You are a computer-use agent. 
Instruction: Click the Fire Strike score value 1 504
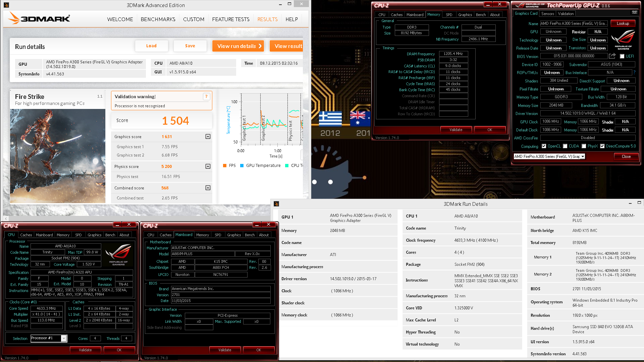pyautogui.click(x=175, y=121)
